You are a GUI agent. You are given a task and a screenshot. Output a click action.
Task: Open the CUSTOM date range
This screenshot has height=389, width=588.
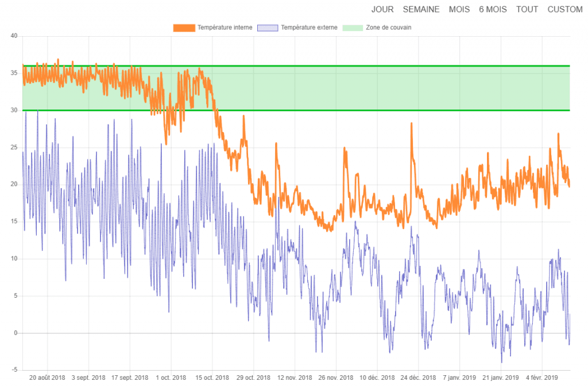coord(565,9)
